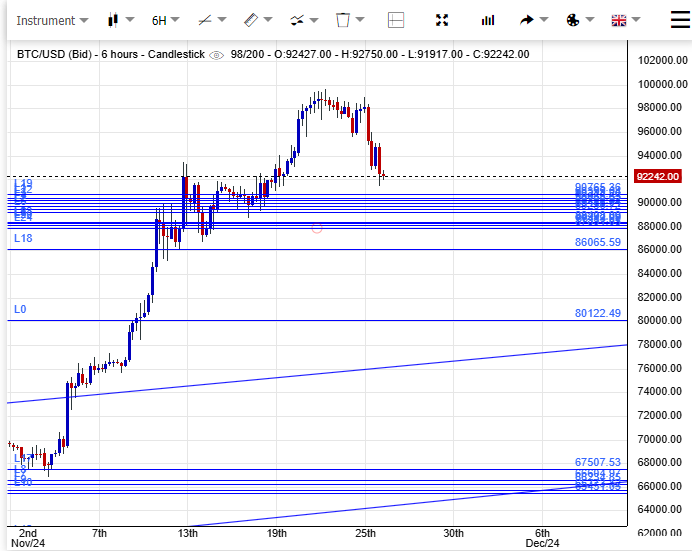Open the color palette theme icon
The height and width of the screenshot is (551, 692).
click(573, 20)
